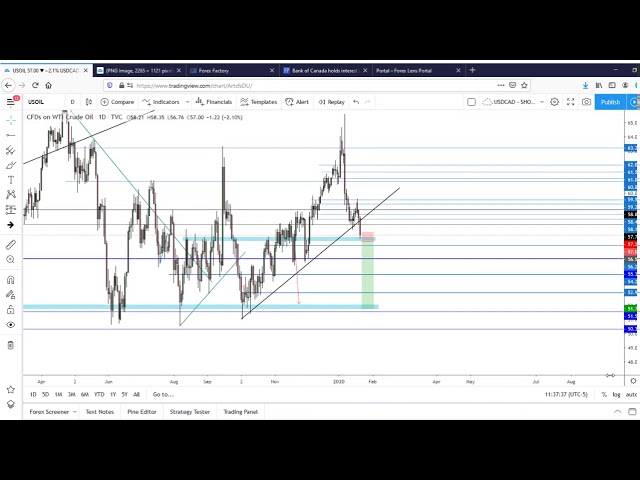
Task: Toggle the hide all drawings eye icon
Action: click(x=11, y=324)
